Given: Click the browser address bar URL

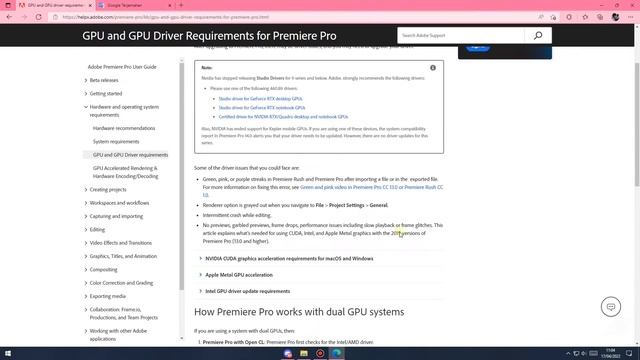Looking at the screenshot, I should [x=166, y=17].
